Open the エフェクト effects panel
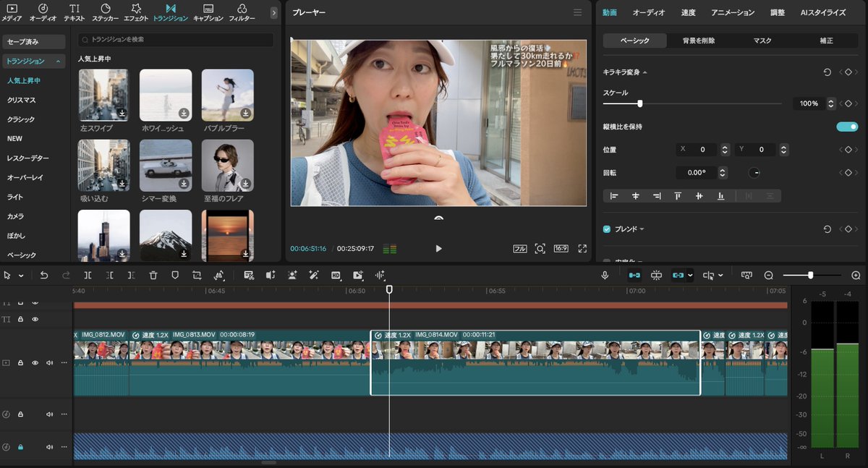Viewport: 868px width, 468px height. pos(136,12)
